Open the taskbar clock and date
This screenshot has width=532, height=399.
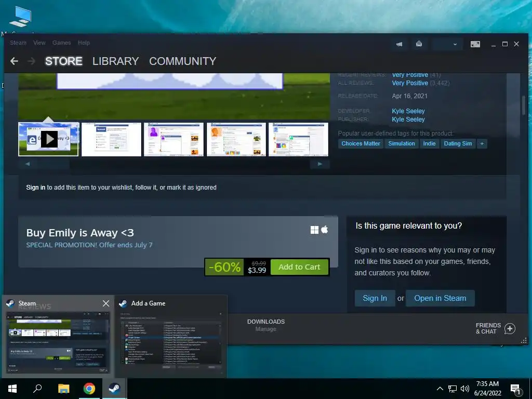point(487,389)
